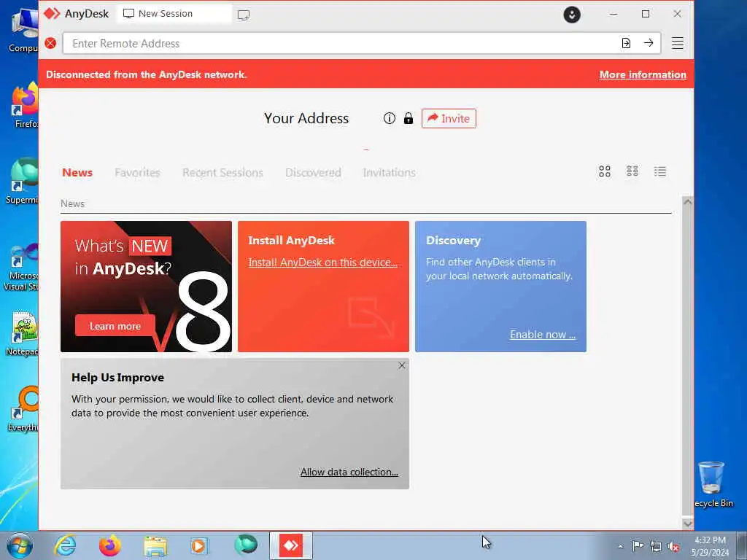Switch to the Recent Sessions tab
The height and width of the screenshot is (560, 747).
pyautogui.click(x=222, y=172)
